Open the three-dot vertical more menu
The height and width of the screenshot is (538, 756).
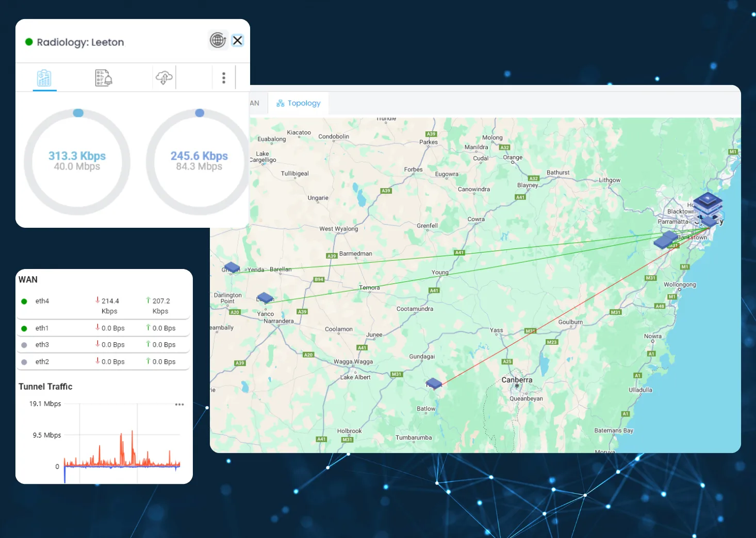point(223,78)
